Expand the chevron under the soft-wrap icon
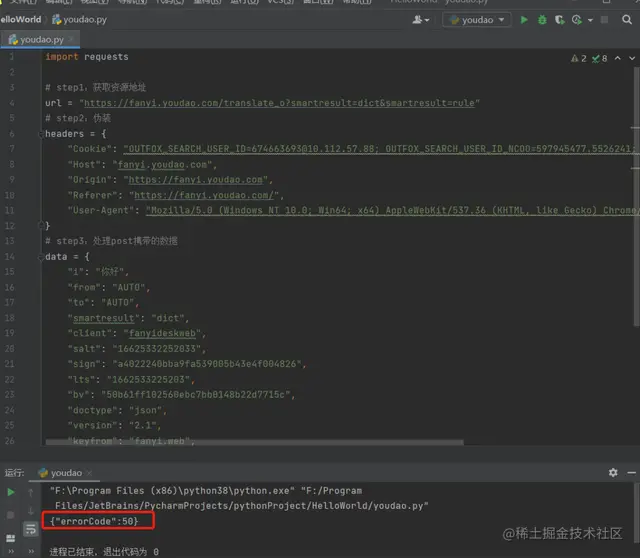640x558 pixels. (x=31, y=551)
